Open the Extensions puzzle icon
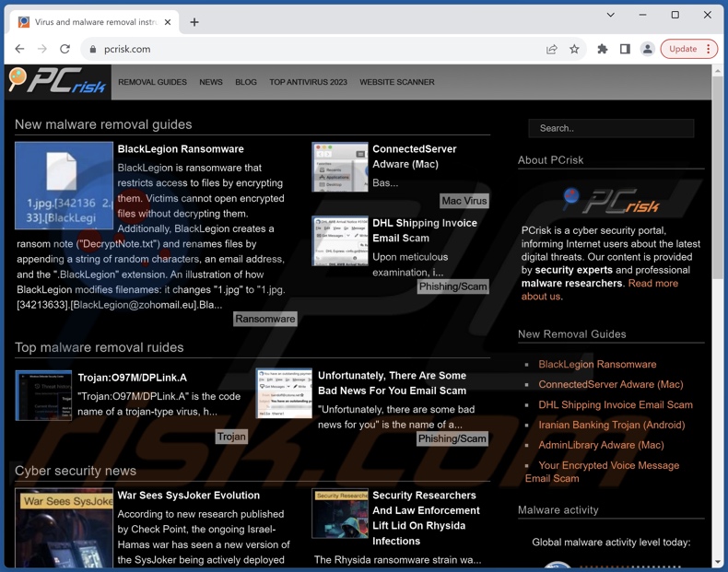This screenshot has height=572, width=728. coord(602,49)
